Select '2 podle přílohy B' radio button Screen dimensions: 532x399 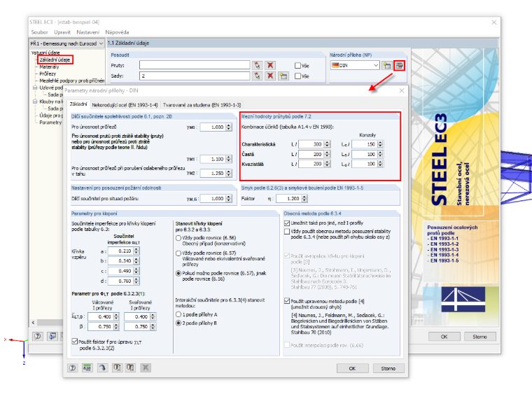178,323
